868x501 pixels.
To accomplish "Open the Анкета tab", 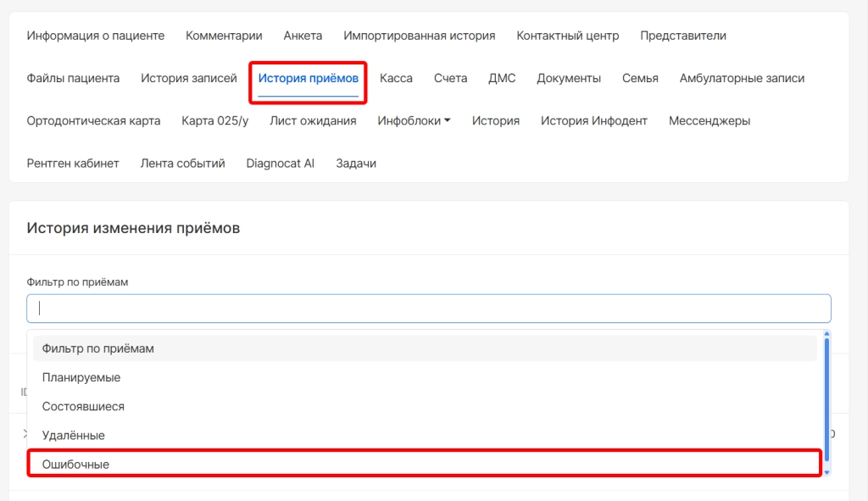I will 303,36.
